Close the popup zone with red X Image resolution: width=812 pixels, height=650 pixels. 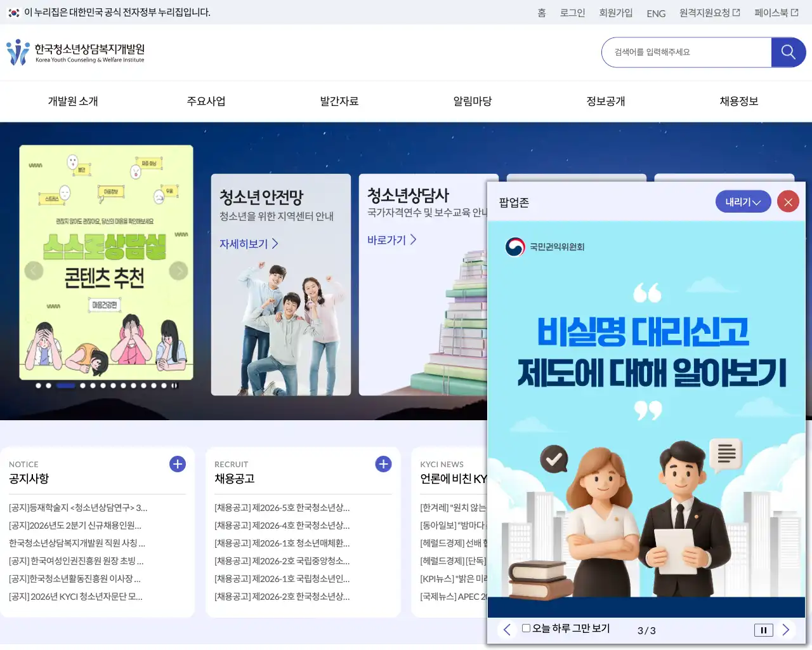[x=788, y=202]
